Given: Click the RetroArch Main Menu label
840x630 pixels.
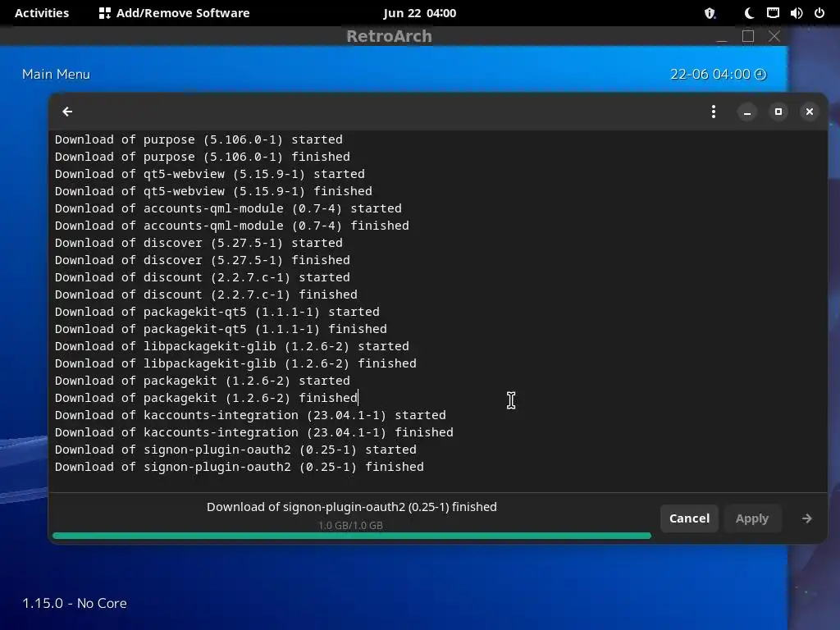Looking at the screenshot, I should pos(56,75).
